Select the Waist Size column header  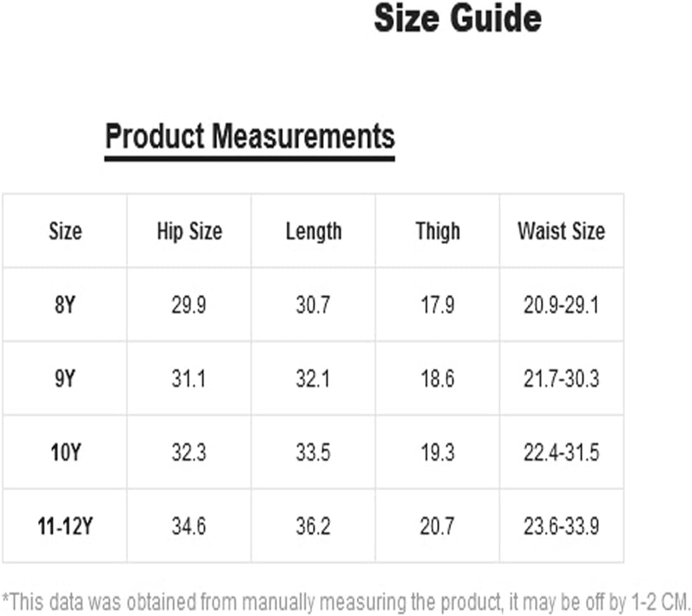[x=561, y=231]
